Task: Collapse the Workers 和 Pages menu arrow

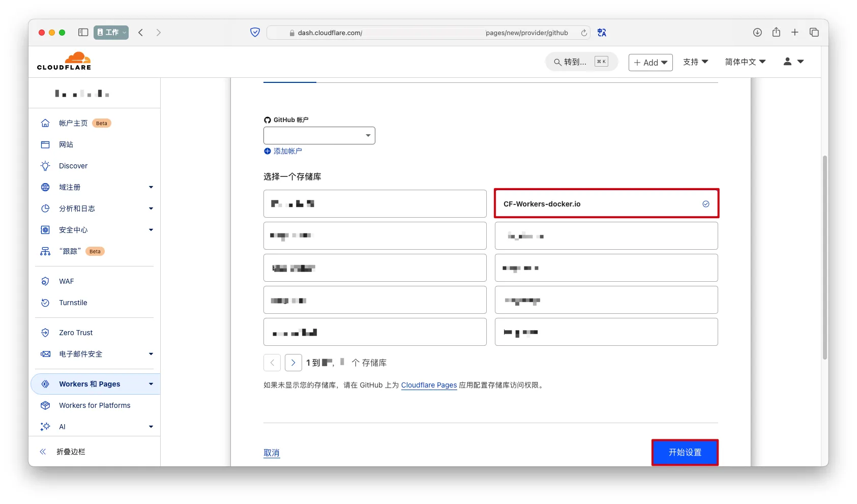Action: point(151,384)
